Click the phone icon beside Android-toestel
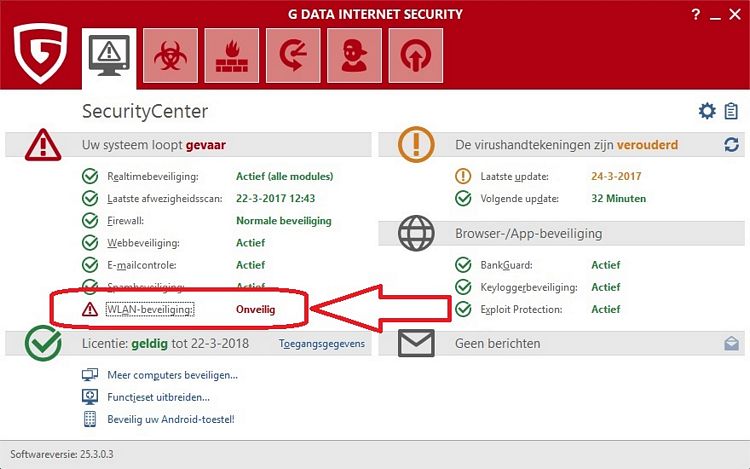This screenshot has width=750, height=469. coord(90,419)
